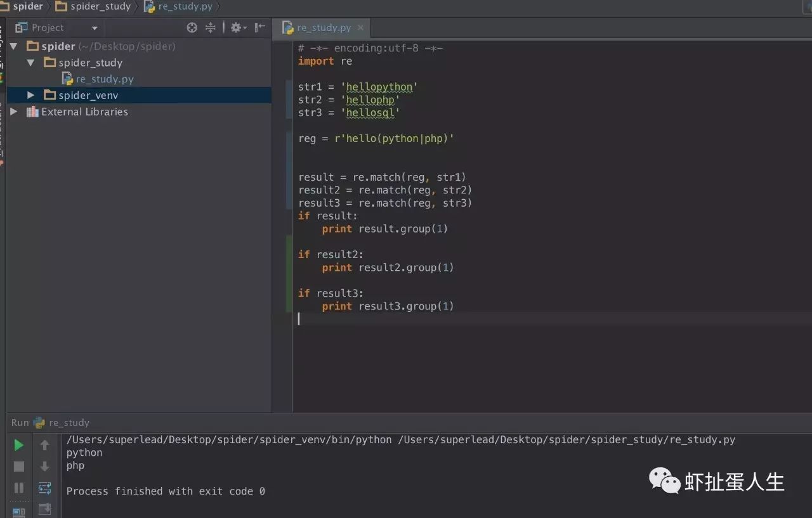The height and width of the screenshot is (518, 812).
Task: Click 'python' output line in console
Action: point(84,453)
